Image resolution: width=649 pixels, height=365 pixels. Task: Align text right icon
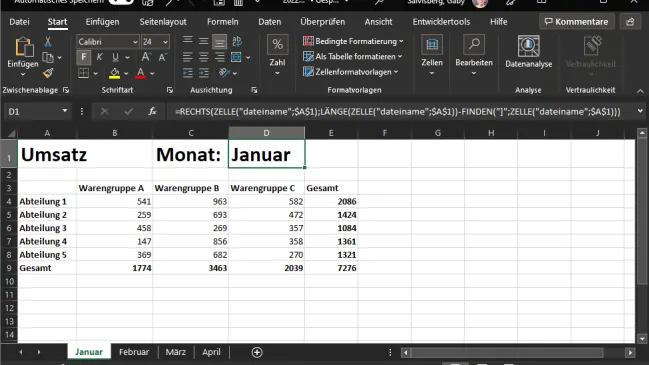219,57
